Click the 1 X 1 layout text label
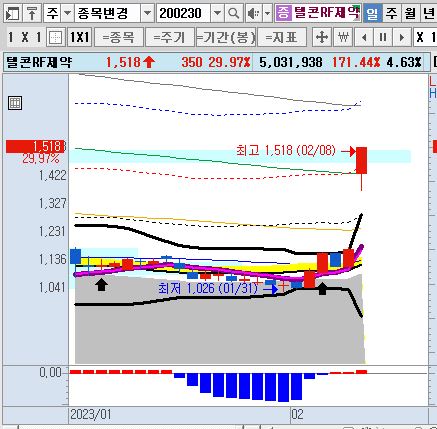Viewport: 437px width, 429px height. tap(25, 37)
